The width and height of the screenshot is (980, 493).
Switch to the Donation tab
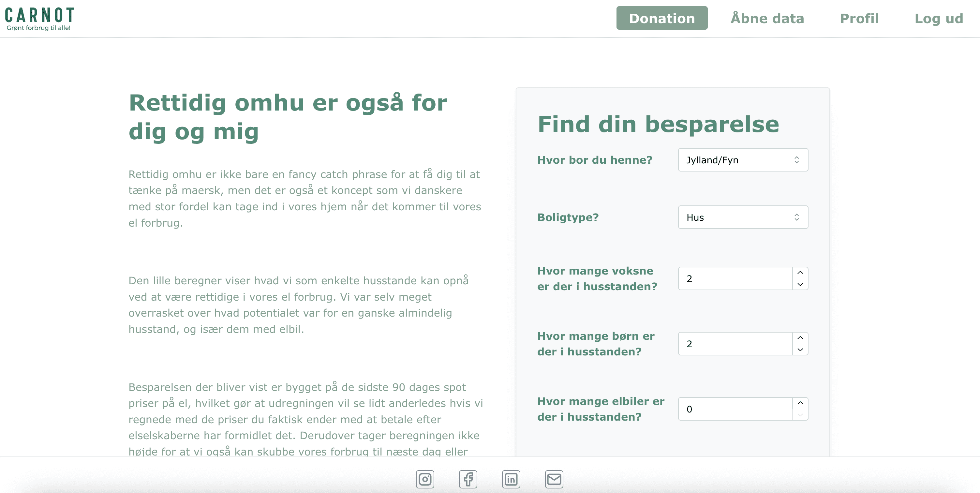pyautogui.click(x=662, y=18)
